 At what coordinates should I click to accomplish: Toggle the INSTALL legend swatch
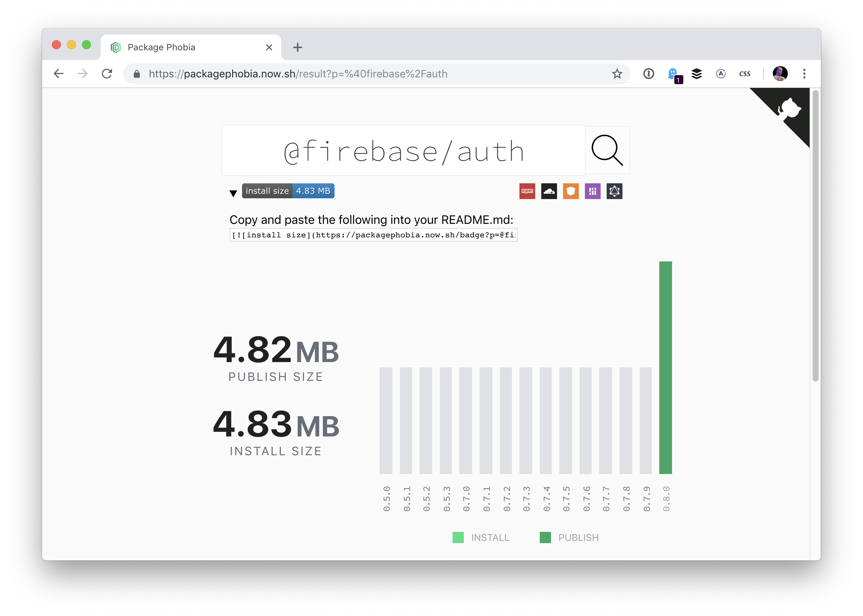coord(458,537)
